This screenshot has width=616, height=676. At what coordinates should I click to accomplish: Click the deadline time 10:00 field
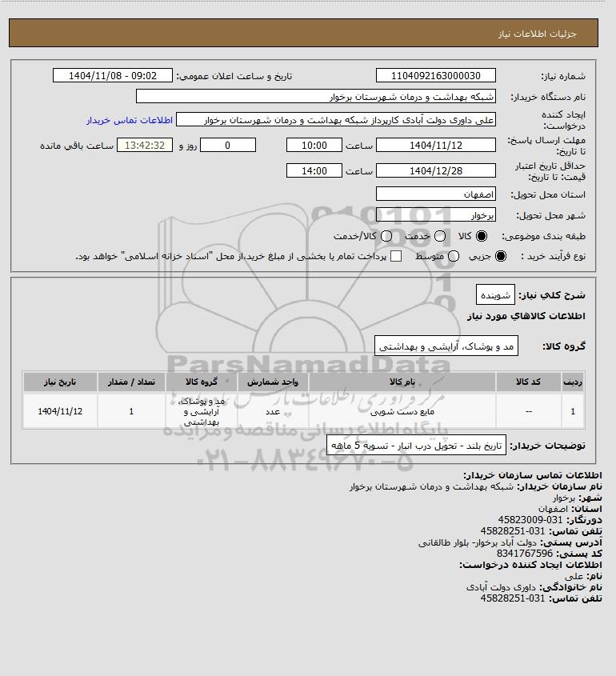coord(314,145)
